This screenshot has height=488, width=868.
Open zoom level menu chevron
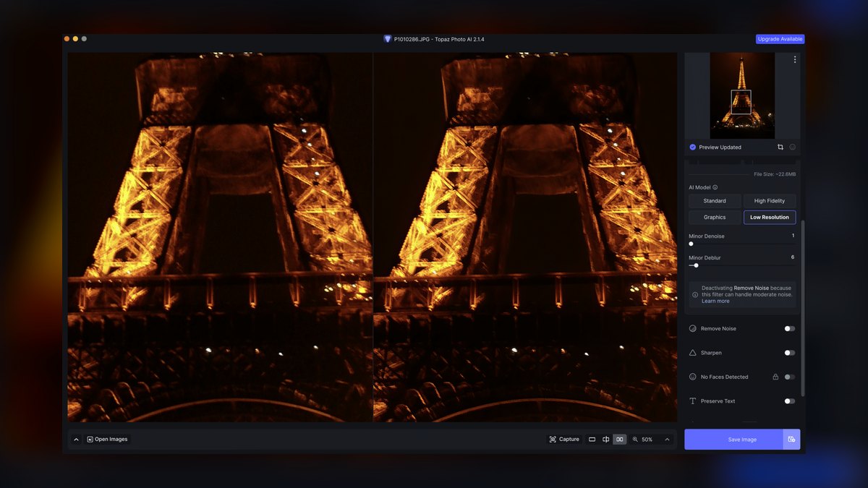(x=667, y=440)
